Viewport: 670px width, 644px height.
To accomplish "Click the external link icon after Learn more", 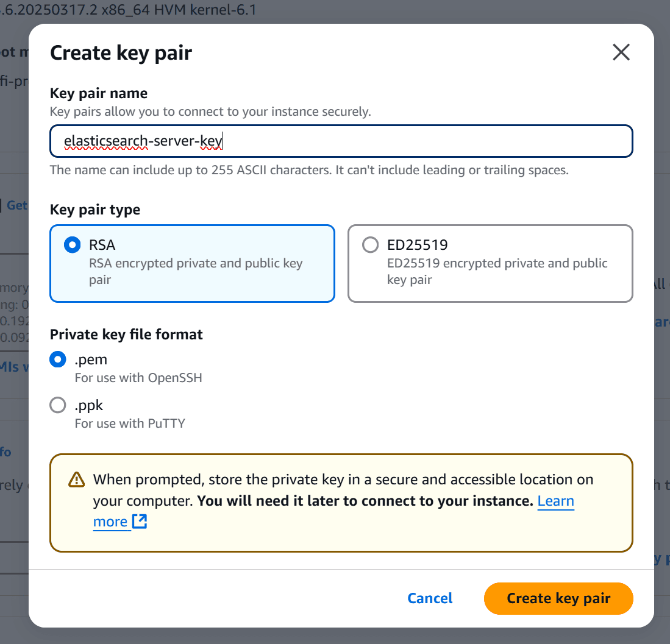I will pyautogui.click(x=140, y=522).
